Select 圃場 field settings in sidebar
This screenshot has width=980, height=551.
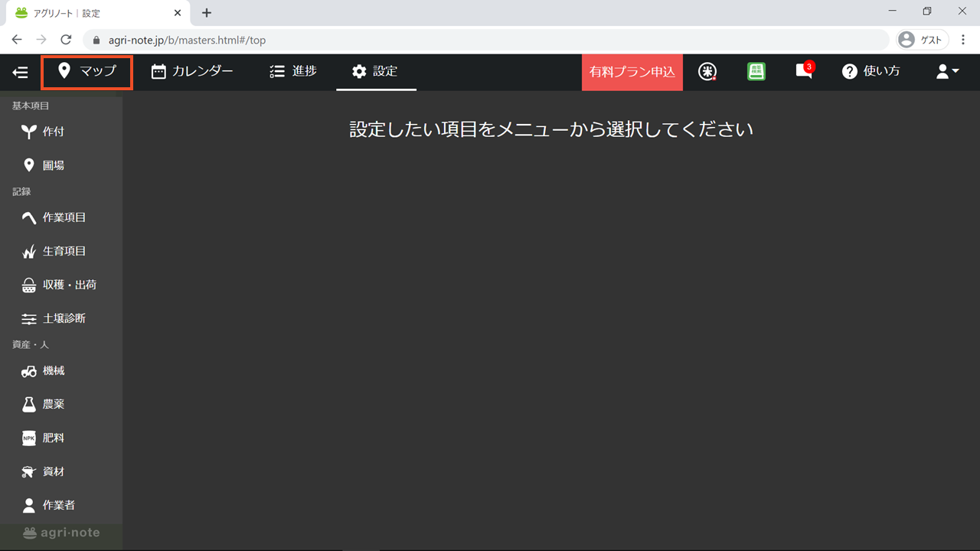(x=53, y=165)
